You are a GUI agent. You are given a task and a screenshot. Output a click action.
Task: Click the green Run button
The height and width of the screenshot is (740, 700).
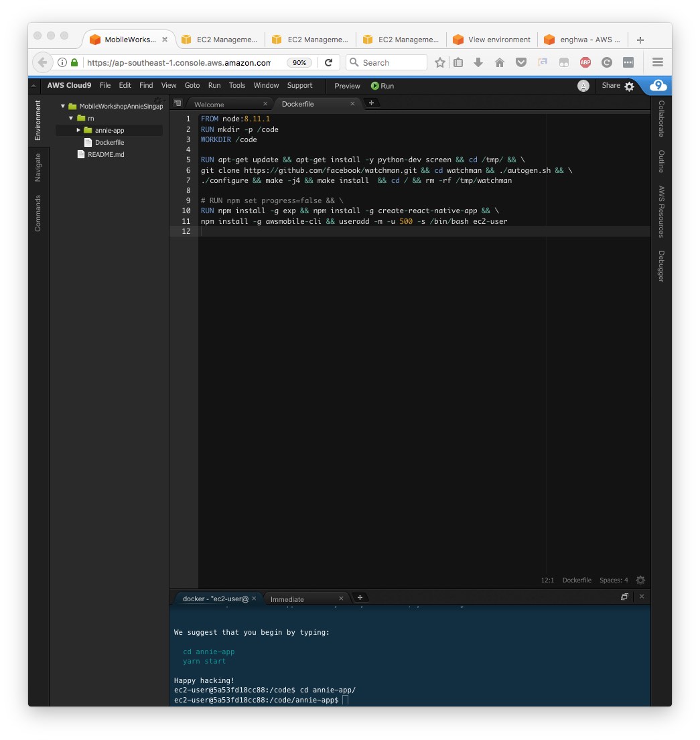click(x=382, y=86)
